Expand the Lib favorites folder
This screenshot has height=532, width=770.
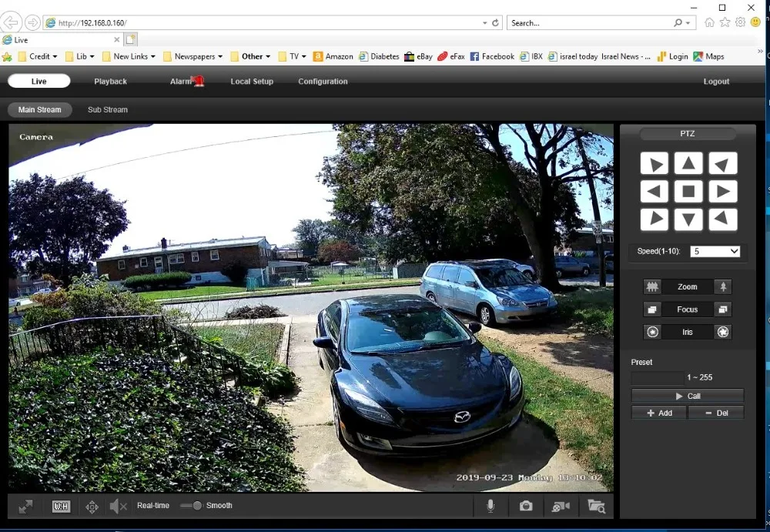pos(79,56)
